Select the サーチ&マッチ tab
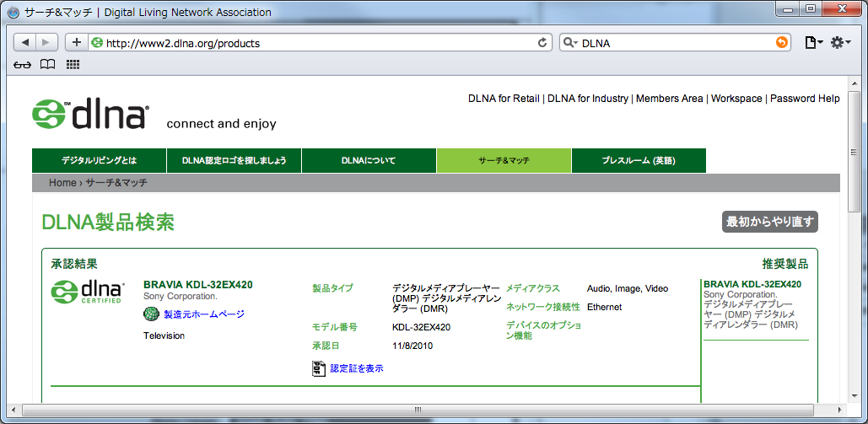The height and width of the screenshot is (424, 868). point(504,160)
